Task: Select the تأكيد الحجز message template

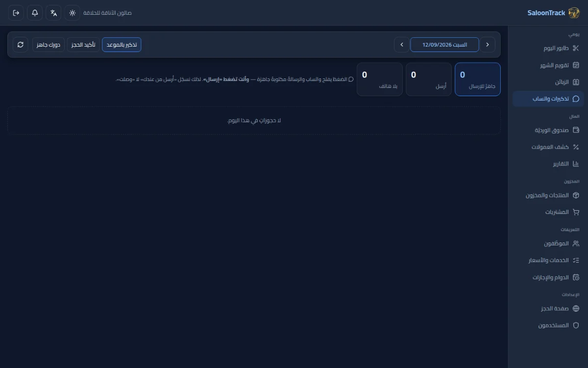Action: [x=83, y=45]
